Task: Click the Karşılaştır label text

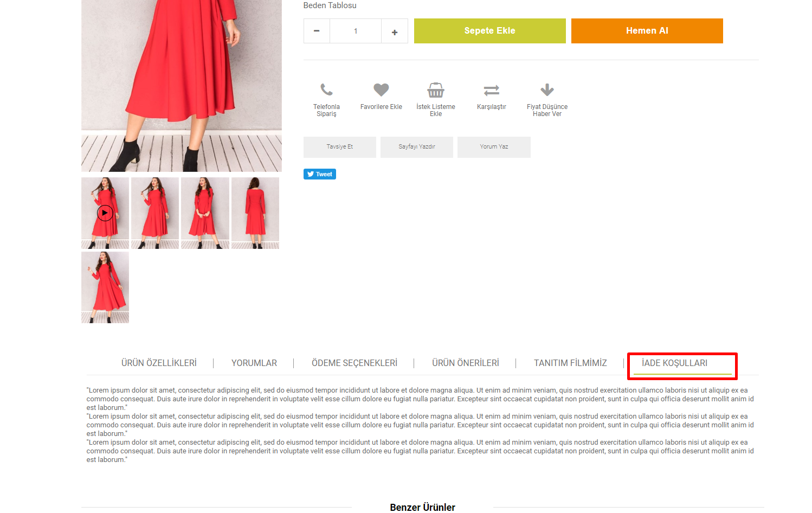Action: [x=492, y=107]
